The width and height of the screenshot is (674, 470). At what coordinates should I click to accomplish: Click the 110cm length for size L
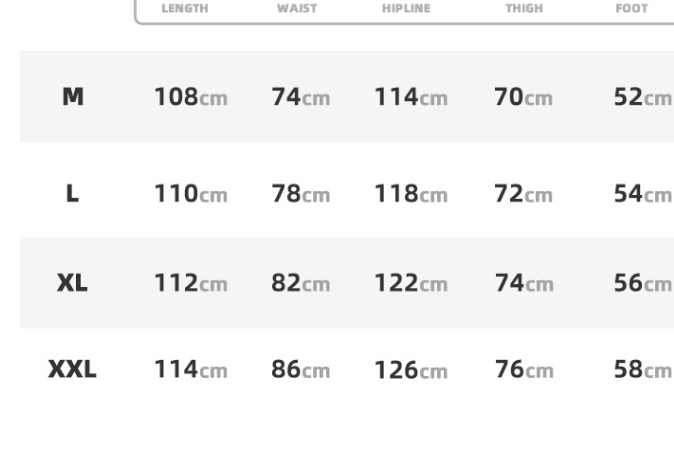[190, 194]
